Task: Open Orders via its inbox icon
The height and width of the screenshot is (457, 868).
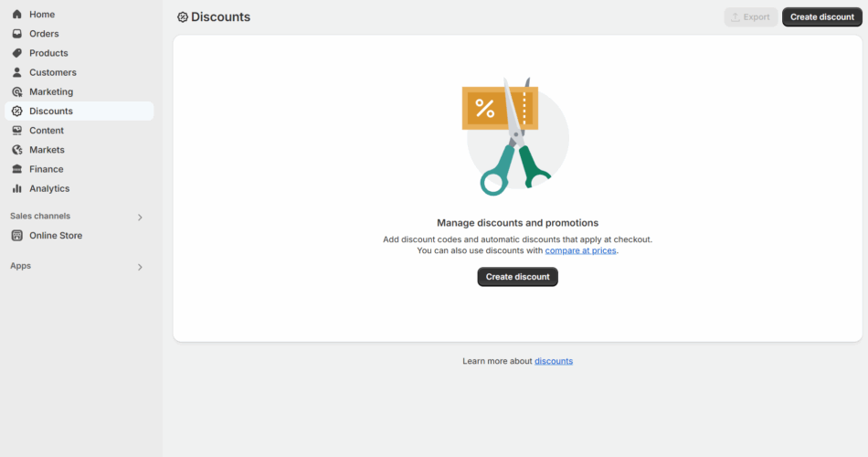Action: point(17,34)
